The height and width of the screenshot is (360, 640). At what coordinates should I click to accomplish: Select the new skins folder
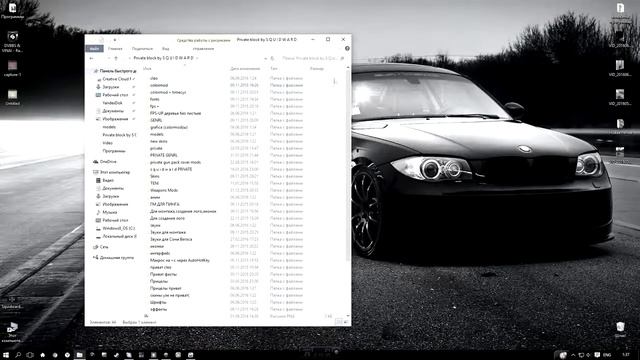[x=158, y=141]
